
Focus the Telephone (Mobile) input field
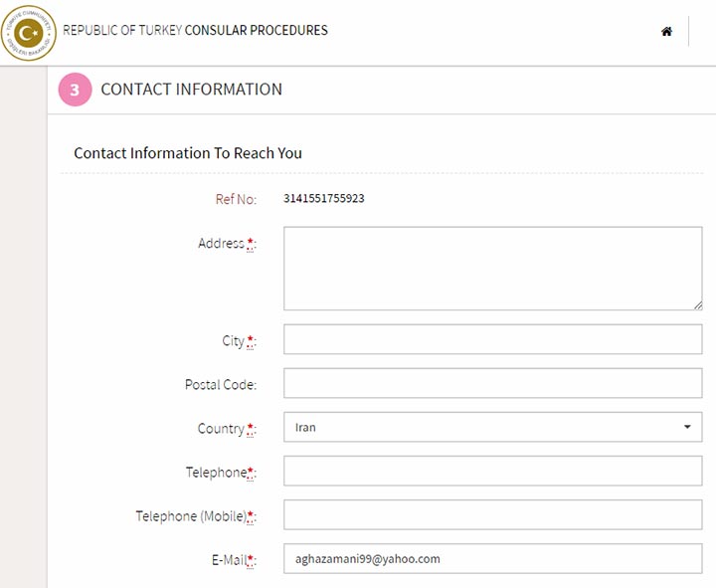[x=492, y=514]
